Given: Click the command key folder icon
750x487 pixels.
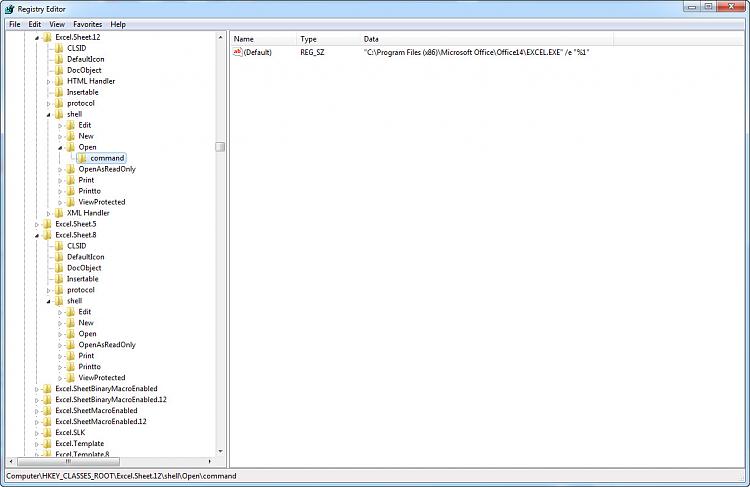Looking at the screenshot, I should tap(82, 158).
